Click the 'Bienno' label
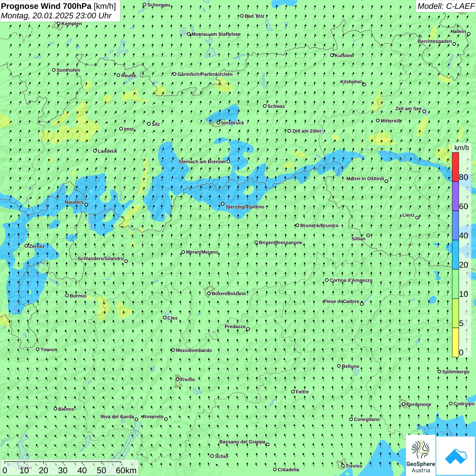Screen dimensions: 476x476 [66, 409]
